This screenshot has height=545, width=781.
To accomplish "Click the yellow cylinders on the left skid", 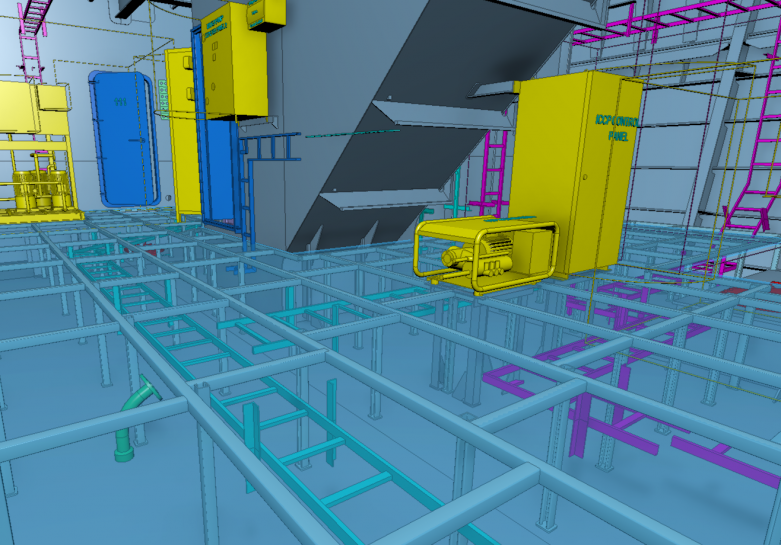I will pos(40,191).
